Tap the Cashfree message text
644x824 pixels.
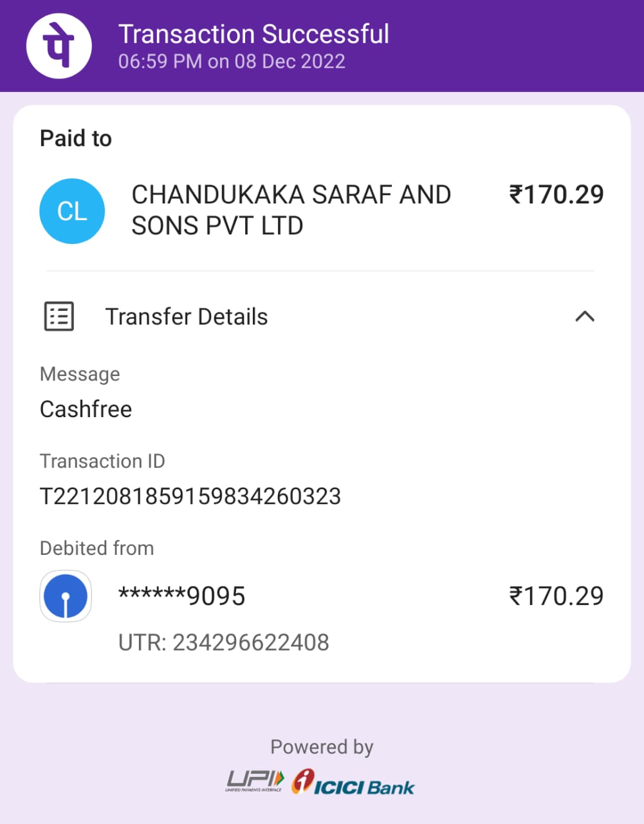click(x=86, y=409)
